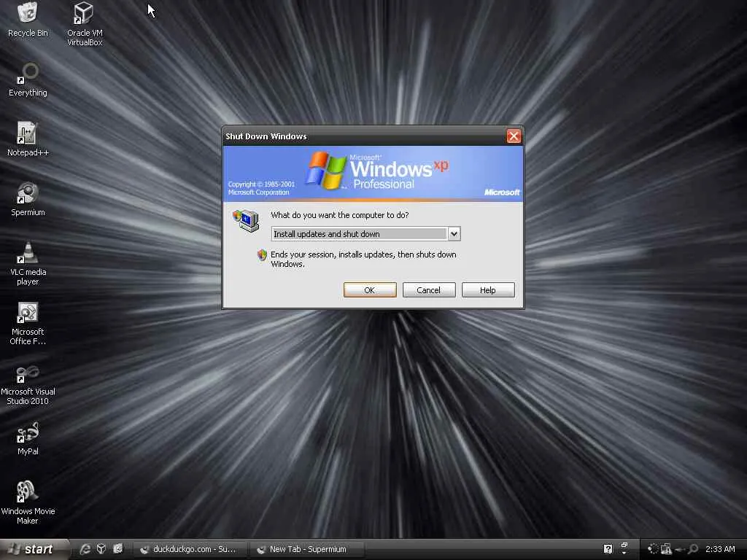Open the Recycle Bin desktop icon
This screenshot has width=747, height=560.
(28, 20)
